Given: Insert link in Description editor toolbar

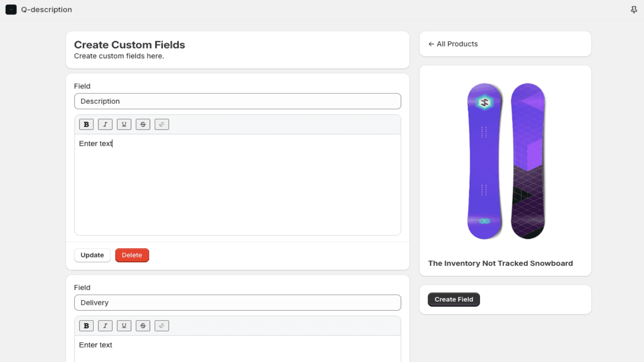Looking at the screenshot, I should (x=162, y=124).
